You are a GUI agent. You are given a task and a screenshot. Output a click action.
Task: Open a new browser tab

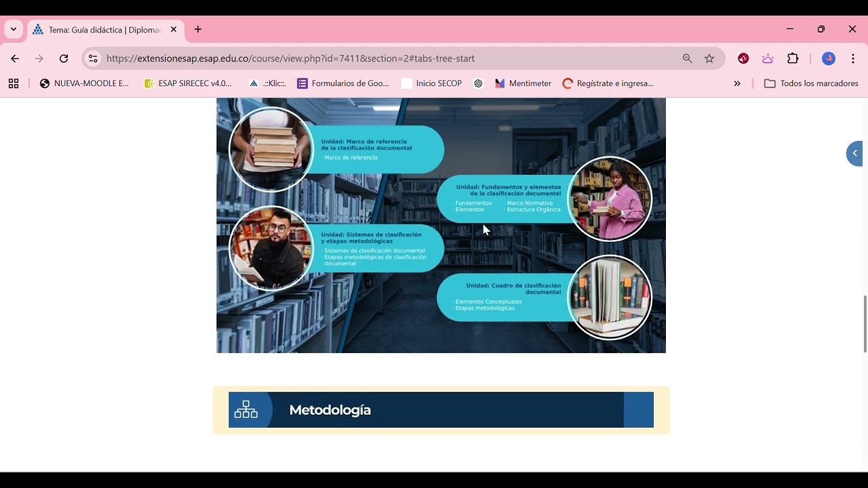tap(198, 30)
